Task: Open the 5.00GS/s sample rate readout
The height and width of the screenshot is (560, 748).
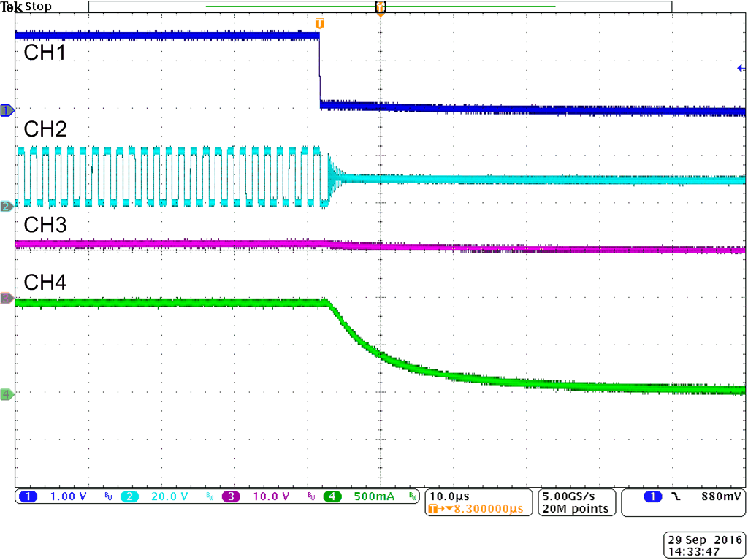Action: point(568,496)
